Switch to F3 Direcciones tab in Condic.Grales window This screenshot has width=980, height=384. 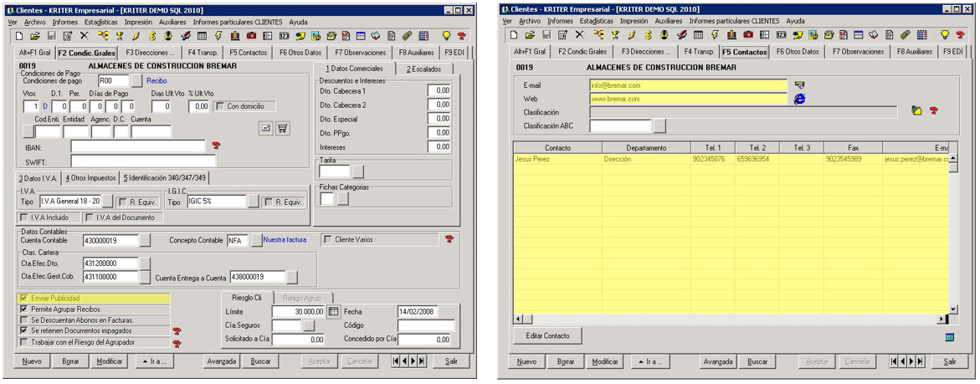151,53
